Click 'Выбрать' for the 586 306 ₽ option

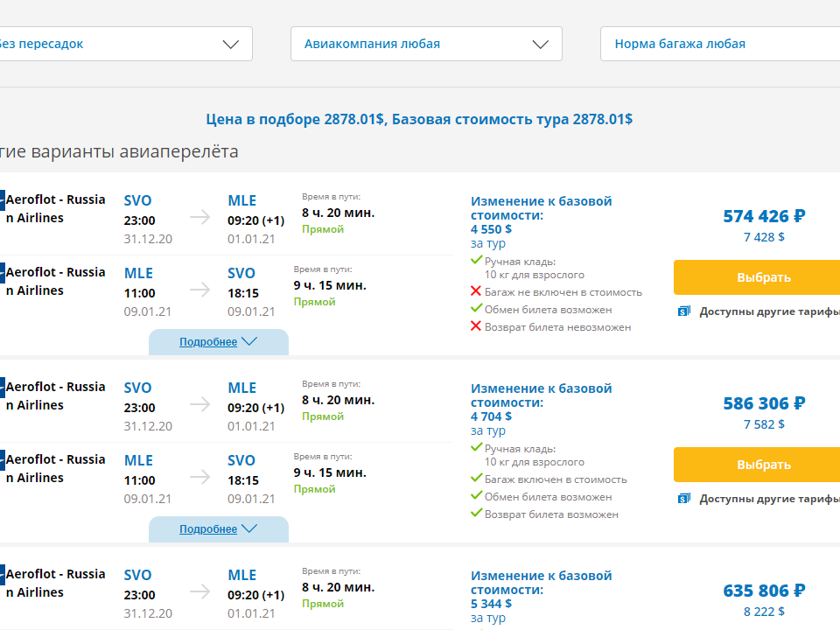[756, 465]
